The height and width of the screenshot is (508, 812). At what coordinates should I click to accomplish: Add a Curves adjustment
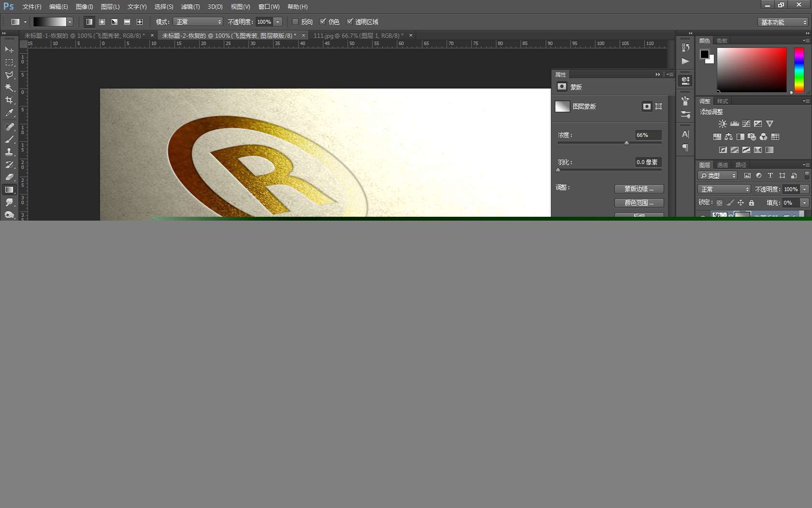tap(746, 124)
